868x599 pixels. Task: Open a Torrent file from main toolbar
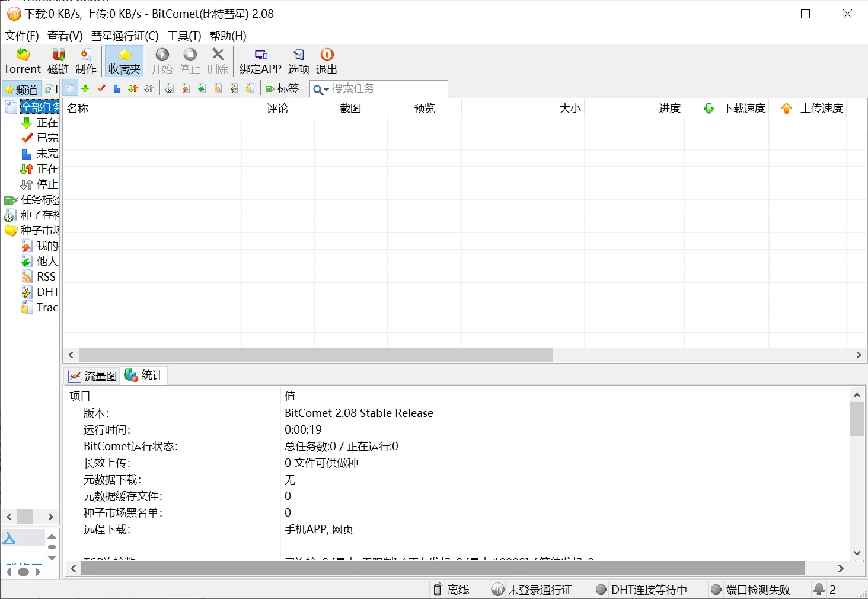[x=23, y=61]
